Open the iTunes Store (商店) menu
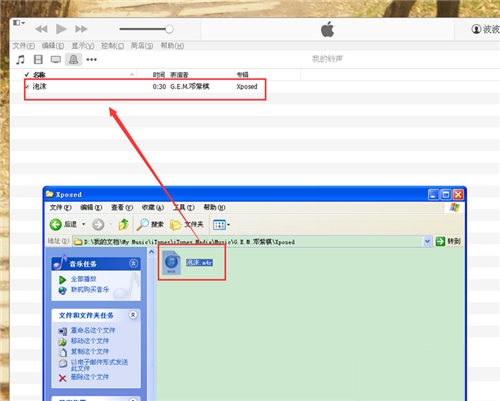Image resolution: width=500 pixels, height=401 pixels. point(142,46)
